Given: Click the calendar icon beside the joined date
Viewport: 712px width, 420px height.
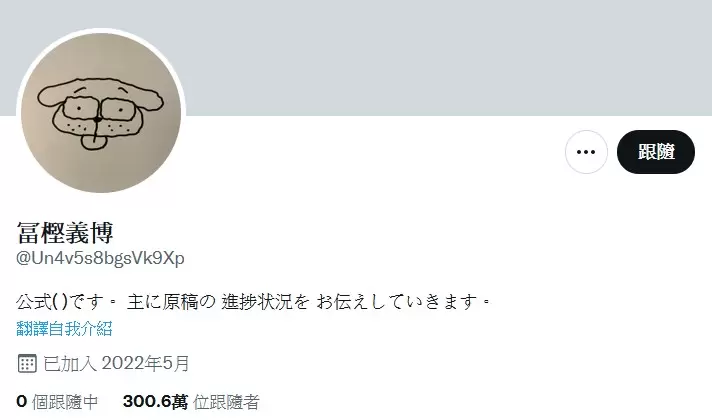Looking at the screenshot, I should [27, 364].
